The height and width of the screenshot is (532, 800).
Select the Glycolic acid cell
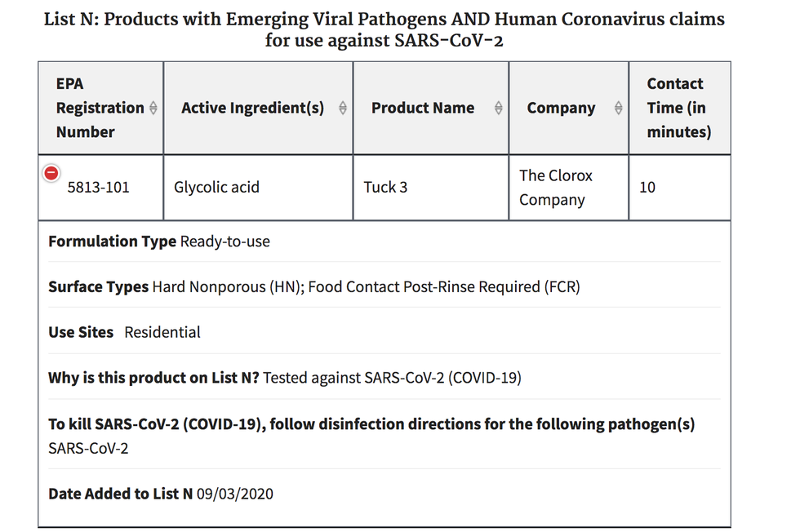[258, 188]
